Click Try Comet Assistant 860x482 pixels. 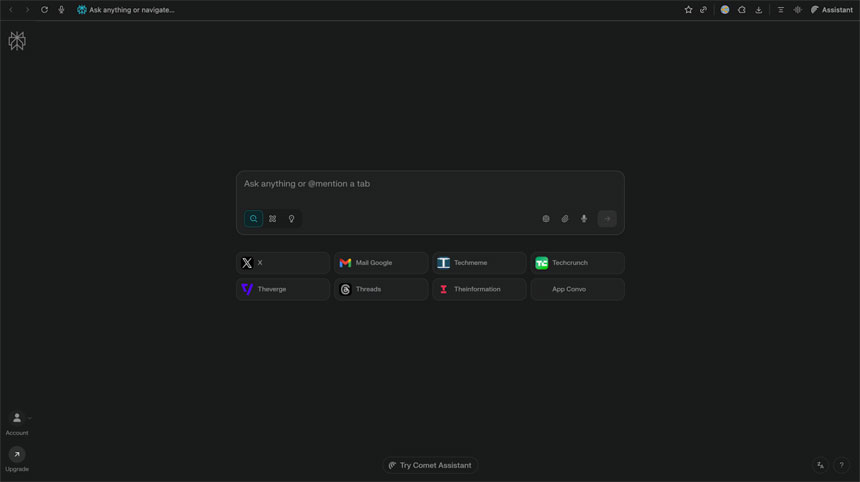coord(430,465)
